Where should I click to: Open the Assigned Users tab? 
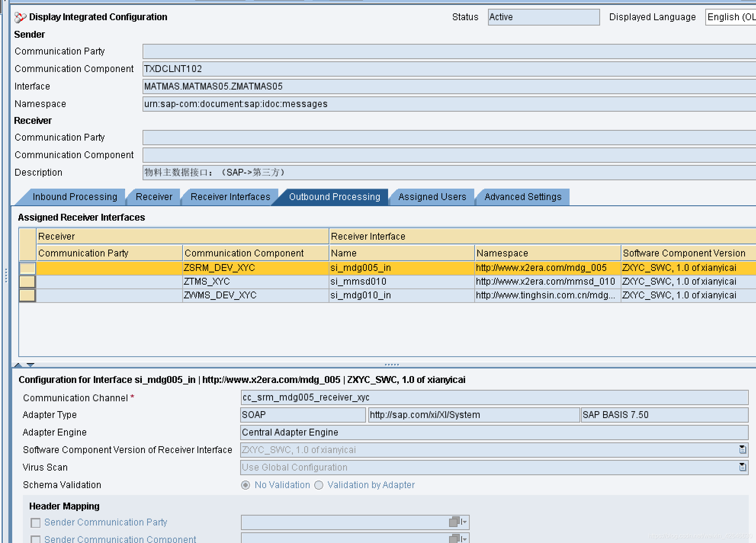tap(432, 197)
